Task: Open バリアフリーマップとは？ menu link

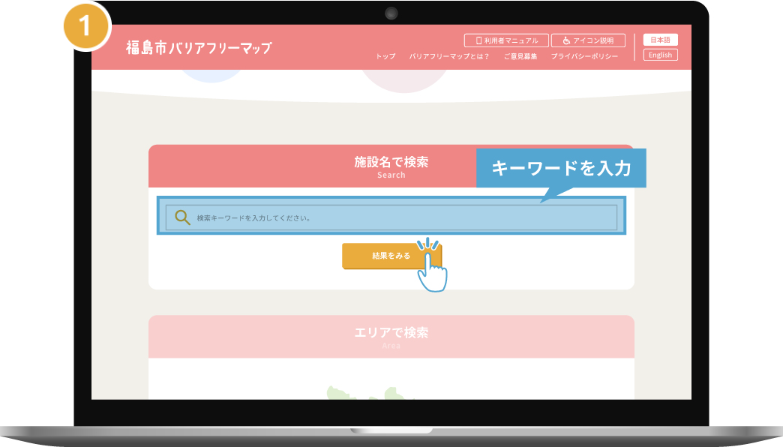Action: click(x=449, y=56)
